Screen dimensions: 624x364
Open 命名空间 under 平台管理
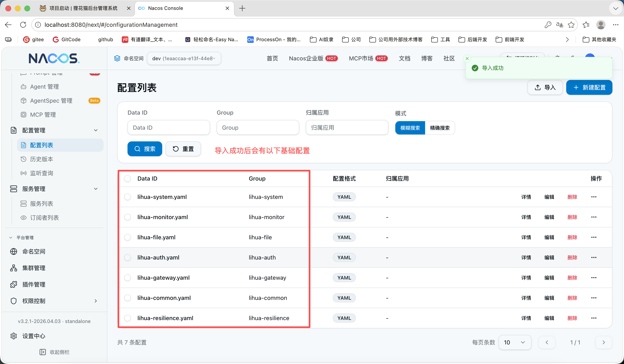coord(54,251)
